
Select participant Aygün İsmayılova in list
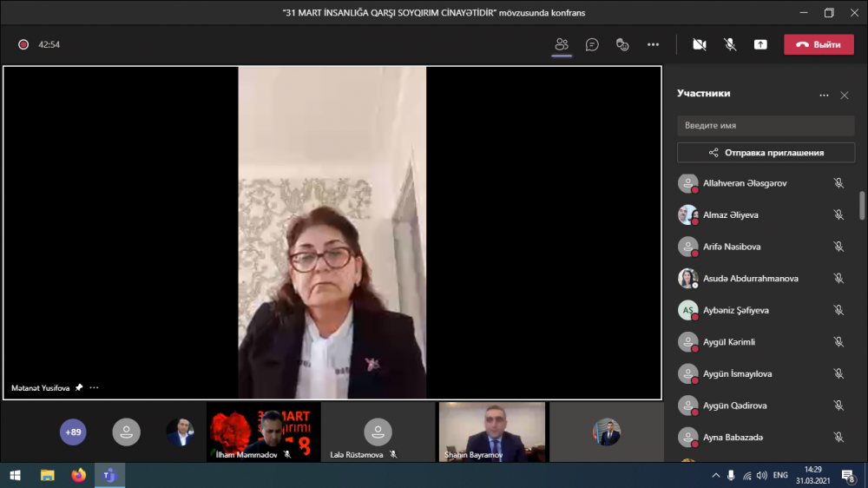pos(737,374)
